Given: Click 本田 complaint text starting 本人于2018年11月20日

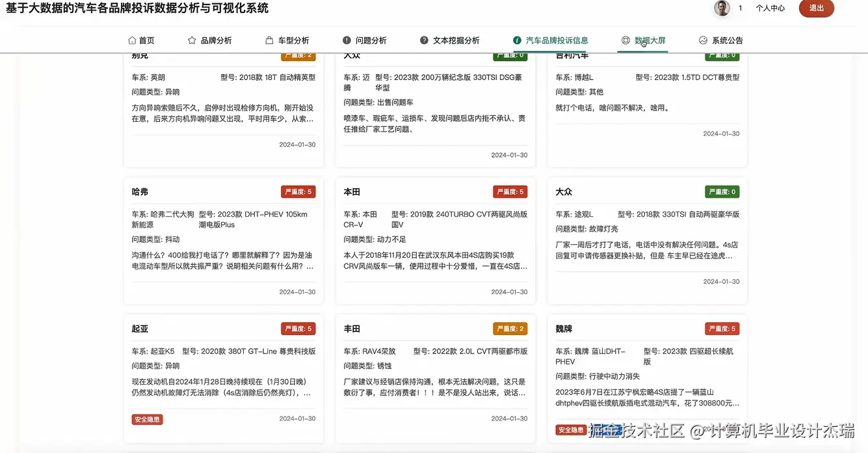Looking at the screenshot, I should pos(435,261).
